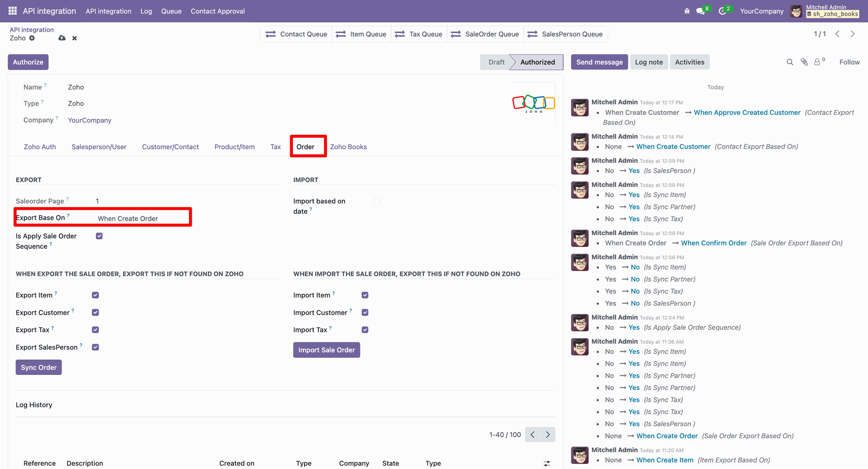The height and width of the screenshot is (469, 868).
Task: Click Follow link in chatter
Action: [x=849, y=62]
